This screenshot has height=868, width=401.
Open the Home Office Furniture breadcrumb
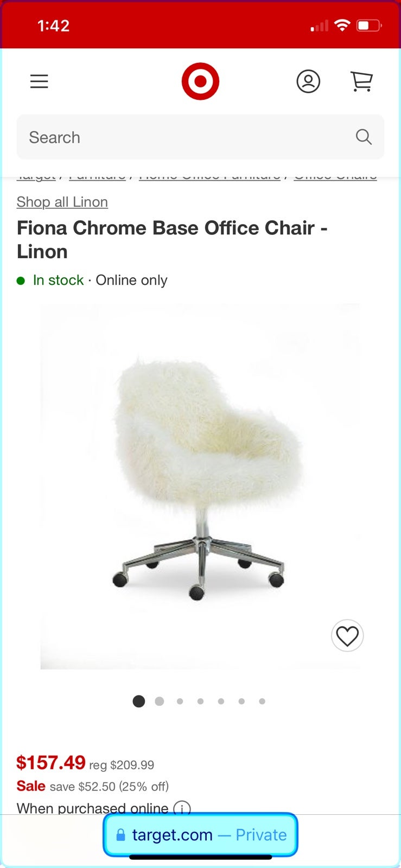point(209,177)
